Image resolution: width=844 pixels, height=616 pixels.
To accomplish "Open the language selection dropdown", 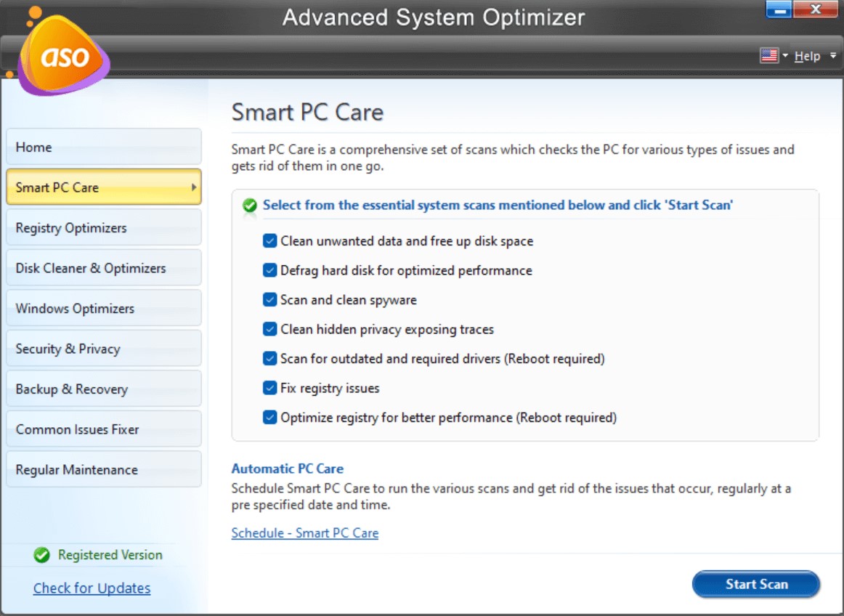I will tap(785, 55).
